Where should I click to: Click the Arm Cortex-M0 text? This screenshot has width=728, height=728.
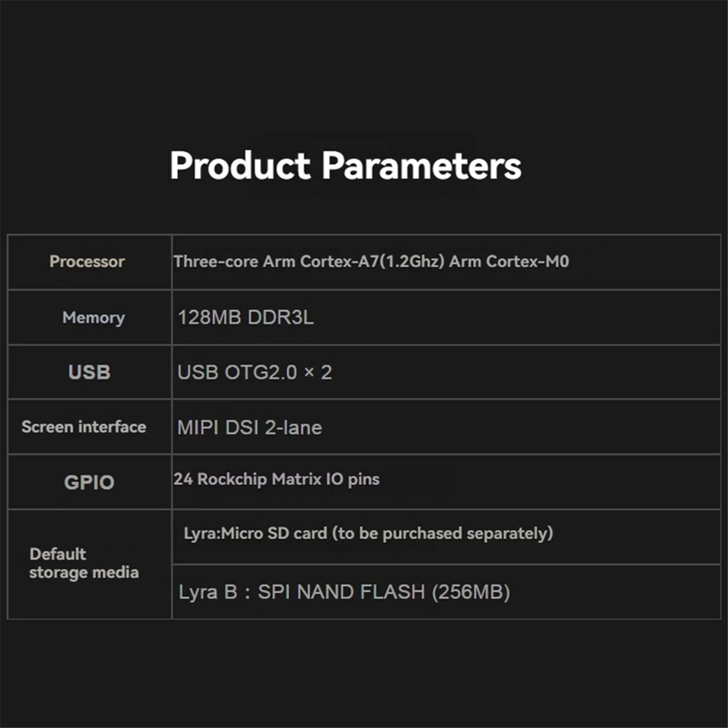coord(509,261)
